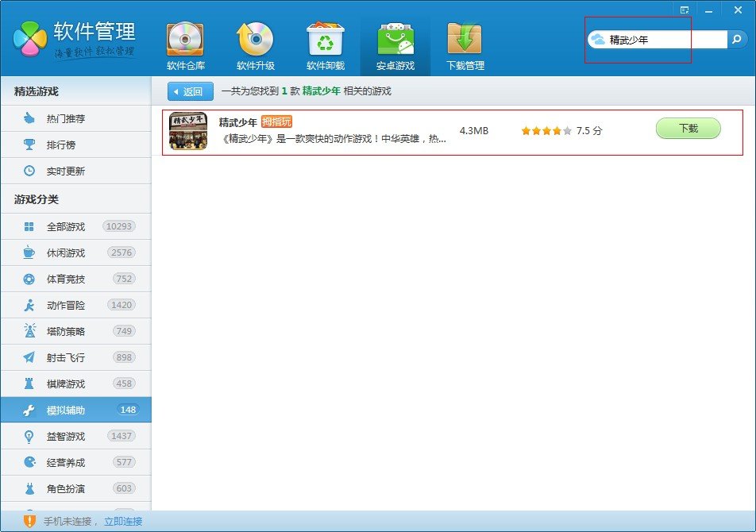
Task: Open the 软件卸载 uninstall recycle icon
Action: click(325, 44)
